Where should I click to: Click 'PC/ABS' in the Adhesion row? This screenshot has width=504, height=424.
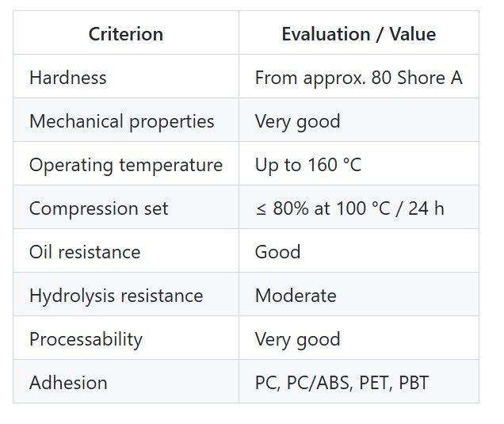pos(317,383)
